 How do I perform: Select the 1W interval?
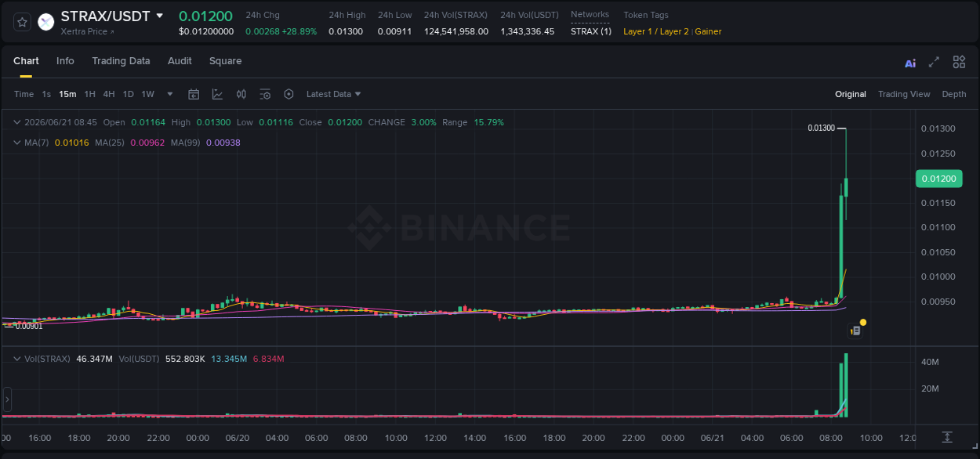tap(147, 94)
